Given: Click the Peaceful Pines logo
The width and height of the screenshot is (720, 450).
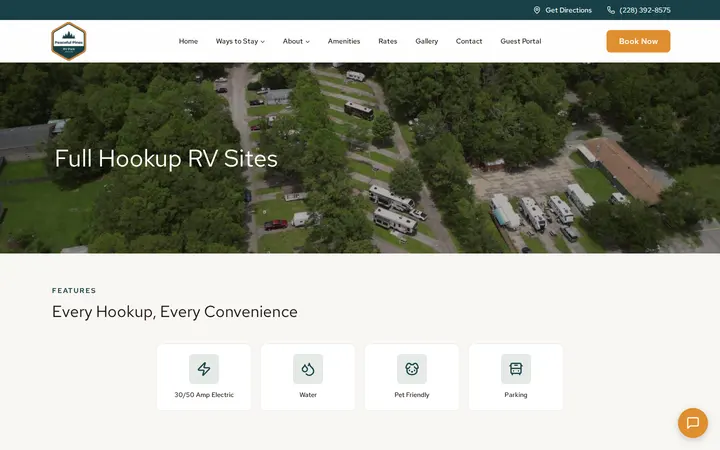Looking at the screenshot, I should (68, 41).
